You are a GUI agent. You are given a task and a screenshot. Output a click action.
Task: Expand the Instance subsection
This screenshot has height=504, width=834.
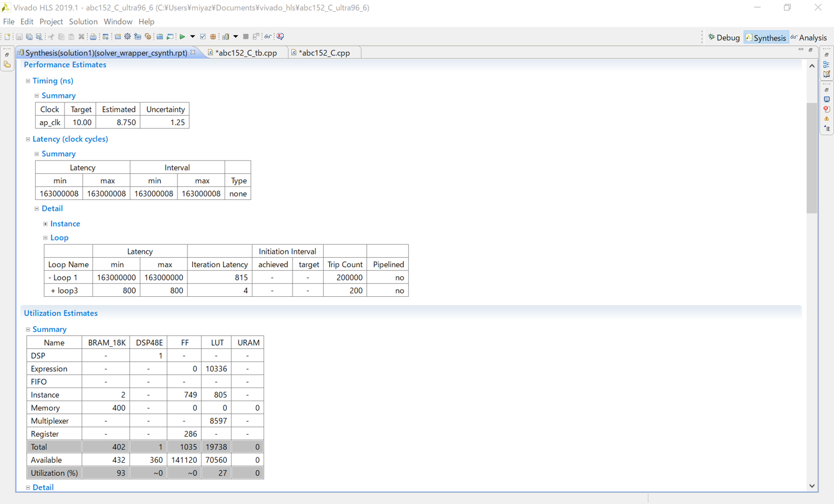pos(46,224)
